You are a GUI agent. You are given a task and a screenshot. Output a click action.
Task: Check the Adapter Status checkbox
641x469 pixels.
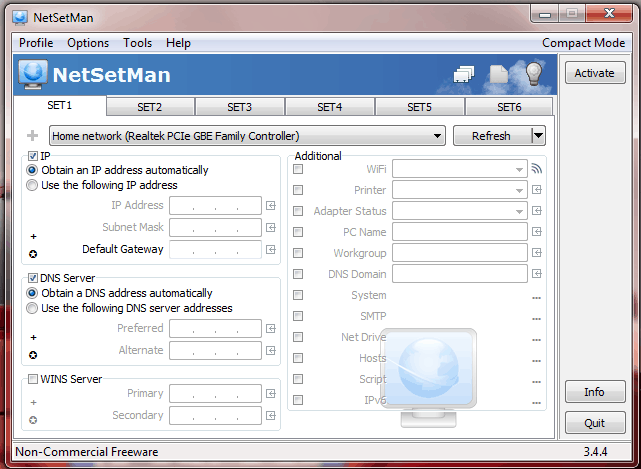298,211
